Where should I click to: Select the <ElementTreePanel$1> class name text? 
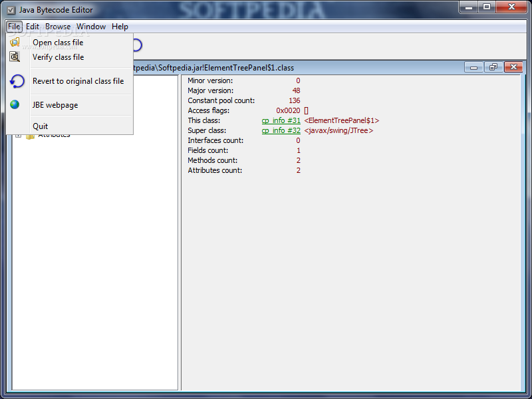342,120
